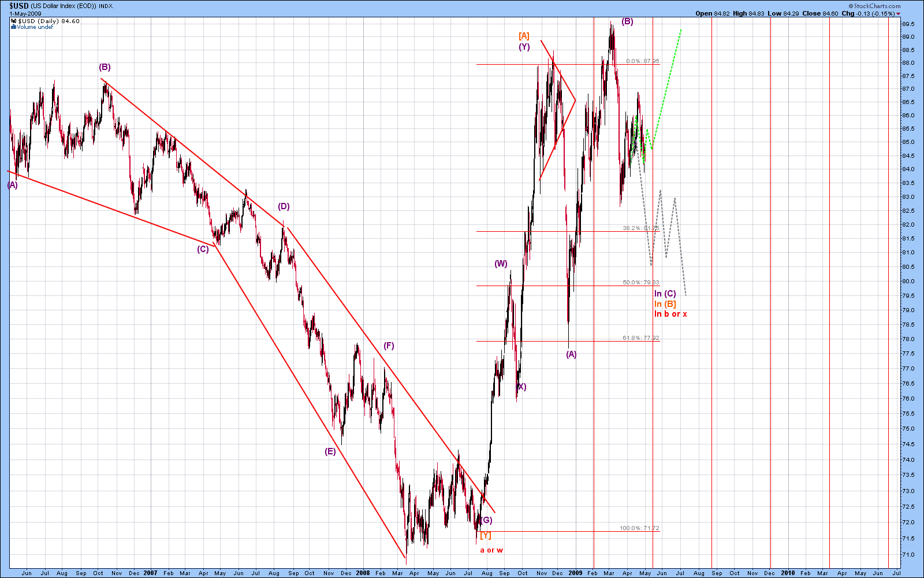
Task: Click the '(G)' wave label
Action: click(486, 520)
